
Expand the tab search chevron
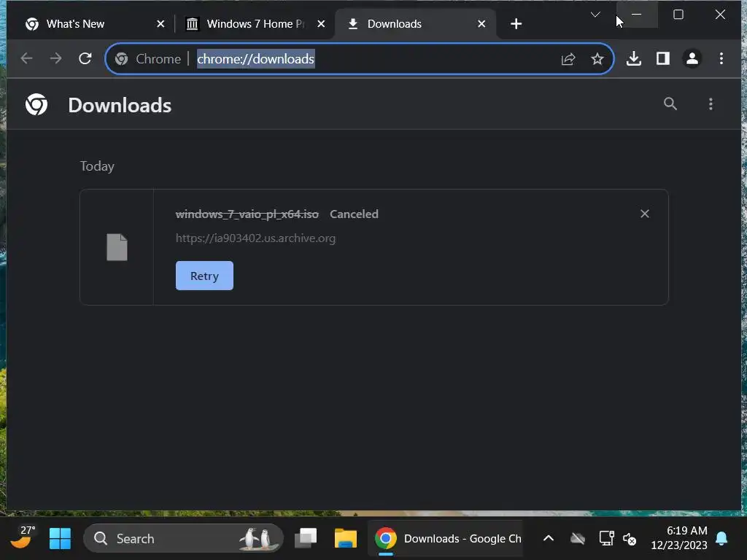pos(595,15)
